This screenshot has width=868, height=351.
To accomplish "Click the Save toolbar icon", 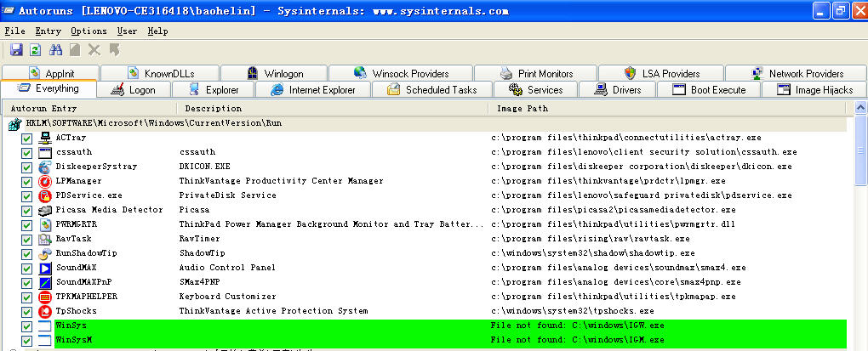I will point(17,50).
